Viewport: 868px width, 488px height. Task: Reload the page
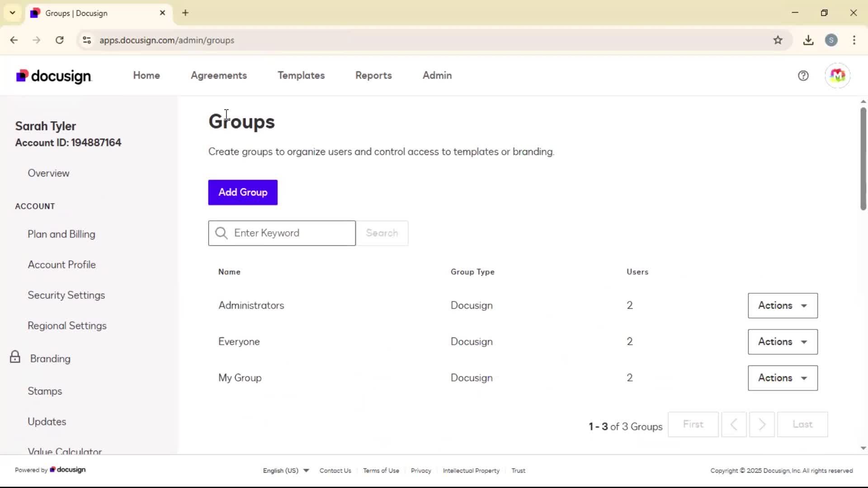(x=60, y=40)
